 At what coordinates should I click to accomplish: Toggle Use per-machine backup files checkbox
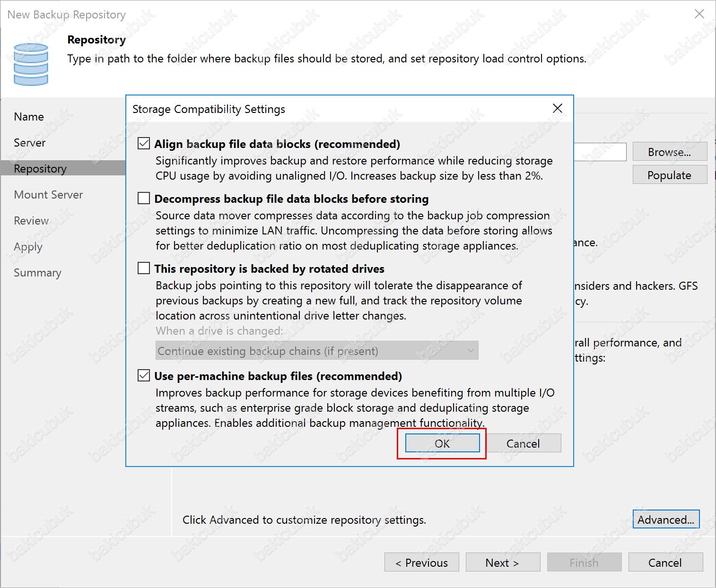144,375
